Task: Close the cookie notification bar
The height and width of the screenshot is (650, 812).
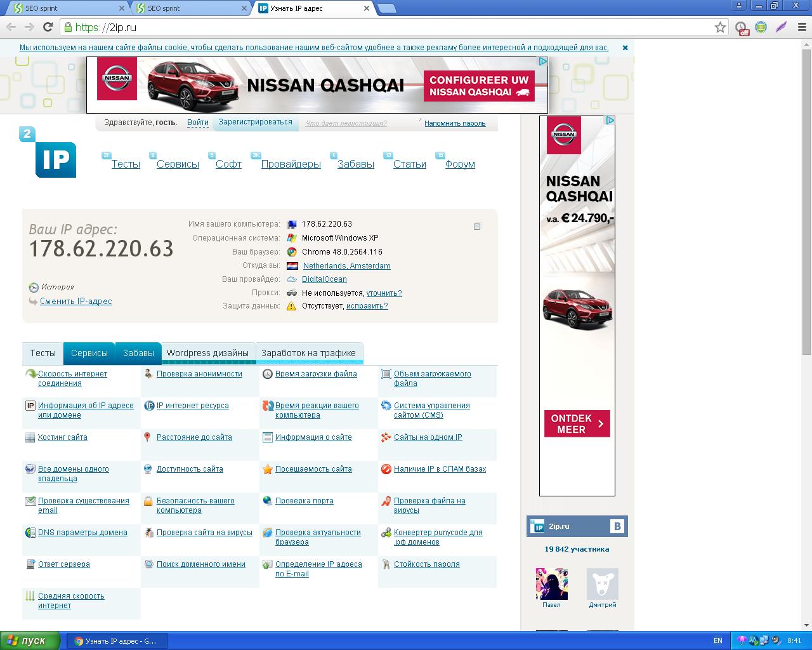Action: (625, 48)
